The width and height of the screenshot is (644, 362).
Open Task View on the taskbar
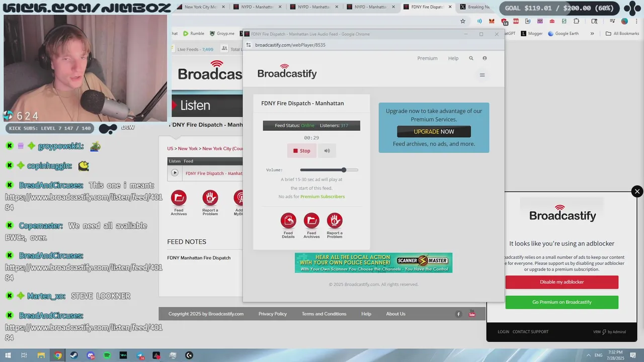tap(24, 355)
